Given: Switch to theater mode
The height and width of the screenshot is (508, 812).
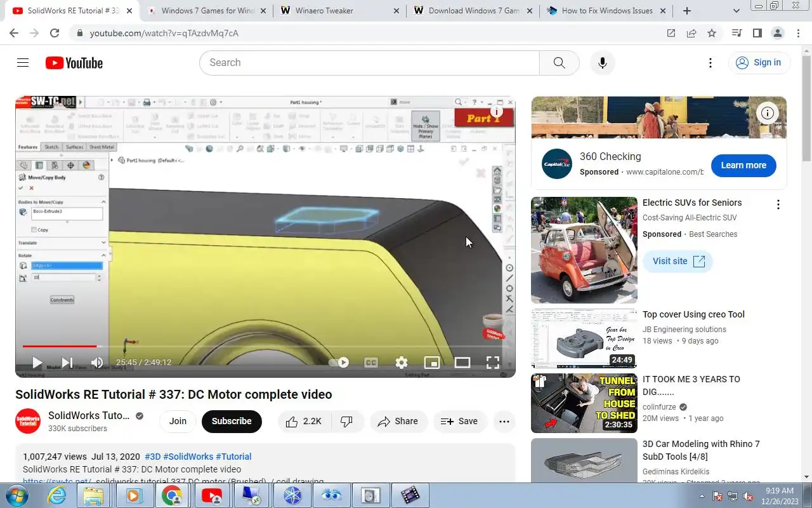Looking at the screenshot, I should (462, 363).
